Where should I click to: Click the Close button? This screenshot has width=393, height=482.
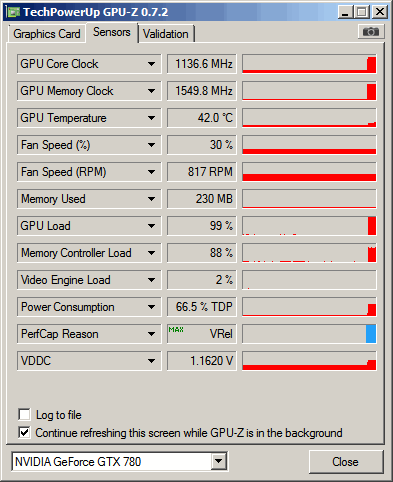345,462
